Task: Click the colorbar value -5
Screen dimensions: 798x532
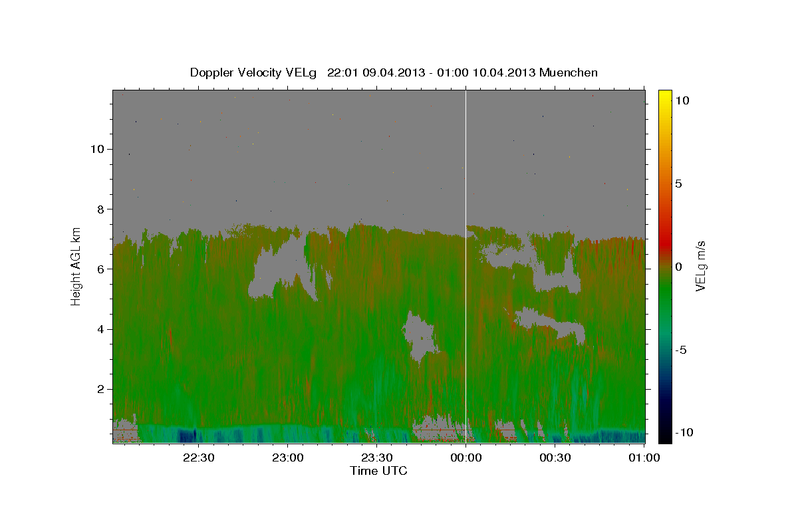Action: [680, 350]
